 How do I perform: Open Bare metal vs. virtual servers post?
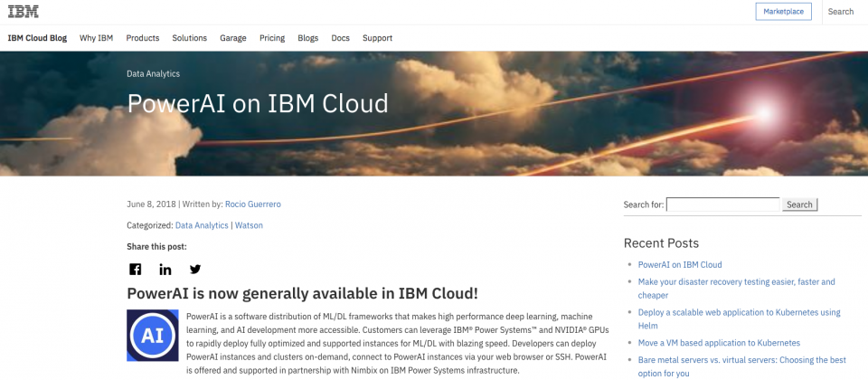click(x=741, y=366)
